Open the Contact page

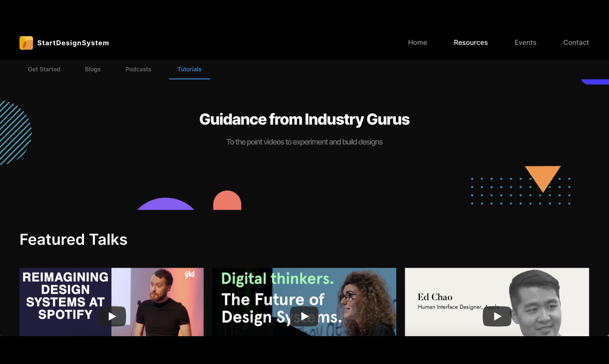click(576, 43)
